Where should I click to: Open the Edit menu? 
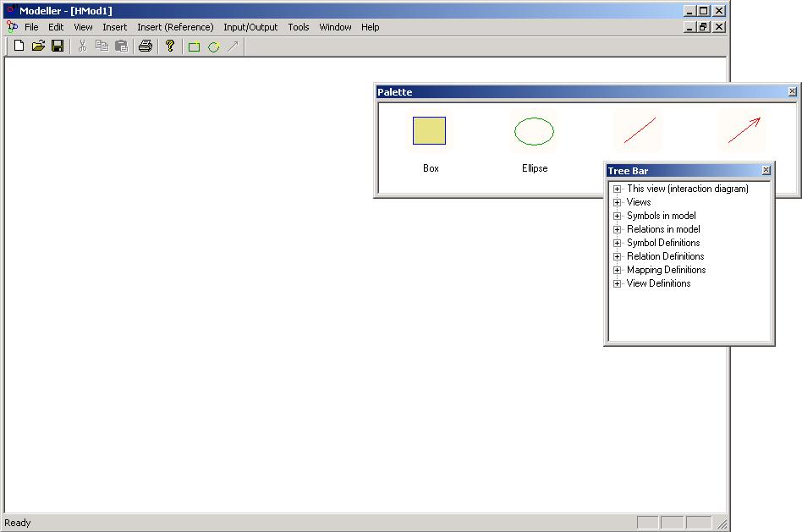56,27
